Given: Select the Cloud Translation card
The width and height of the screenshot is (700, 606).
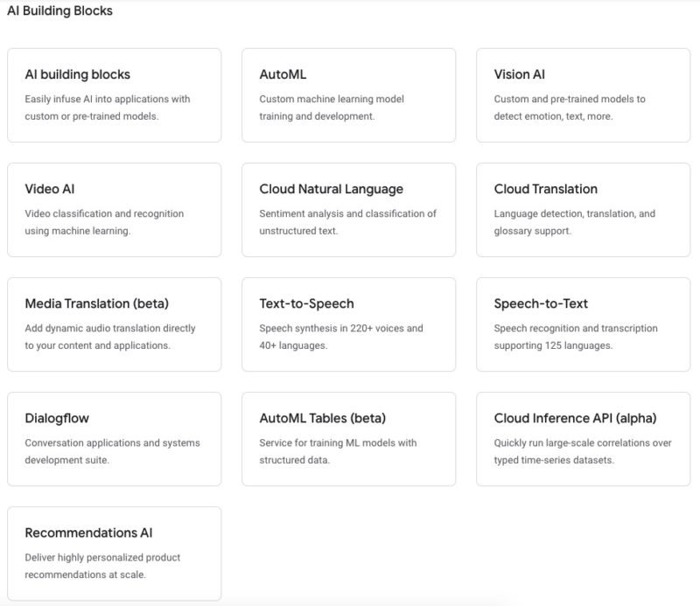Looking at the screenshot, I should coord(583,210).
